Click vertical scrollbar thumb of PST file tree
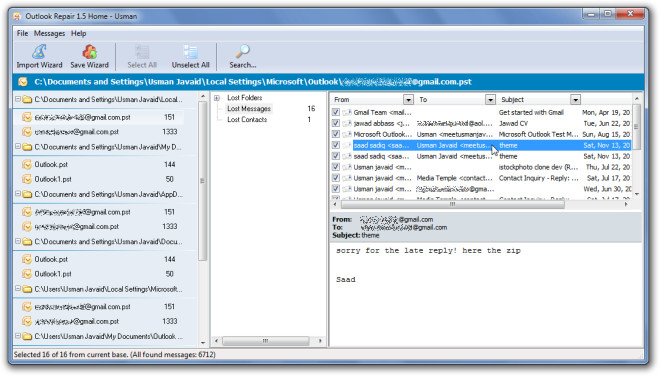 [x=202, y=181]
